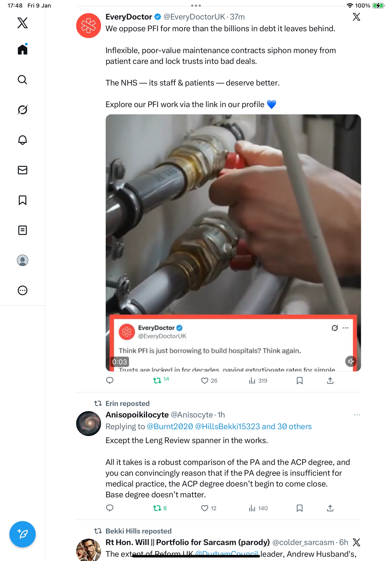Open more options on Anisopoikilocyte's post
Viewport: 392px width, 561px height.
tap(357, 415)
